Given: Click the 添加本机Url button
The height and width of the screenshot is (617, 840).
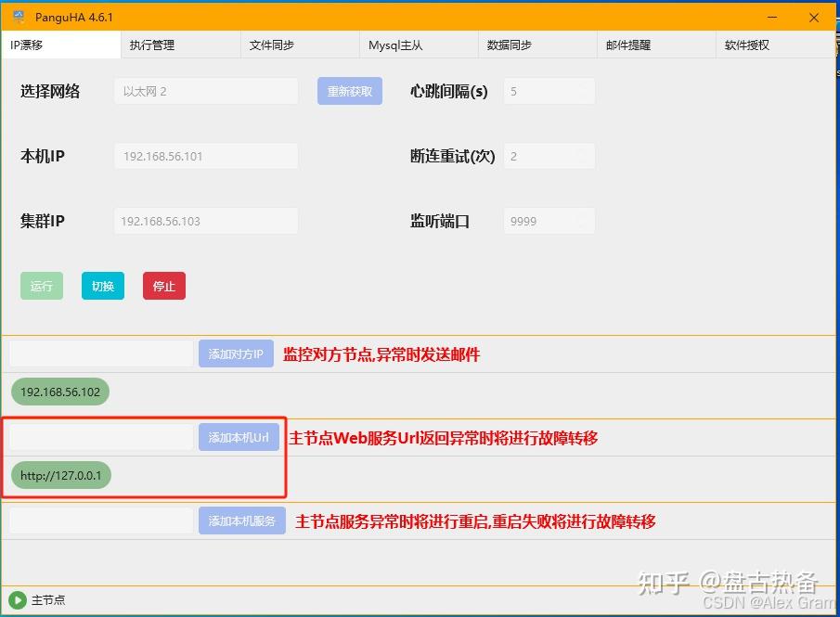Looking at the screenshot, I should coord(239,437).
